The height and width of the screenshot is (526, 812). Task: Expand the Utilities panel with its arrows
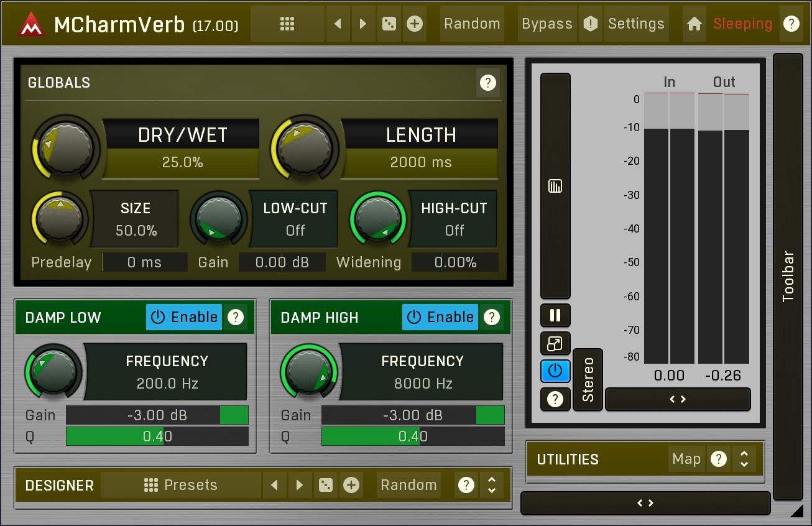744,459
